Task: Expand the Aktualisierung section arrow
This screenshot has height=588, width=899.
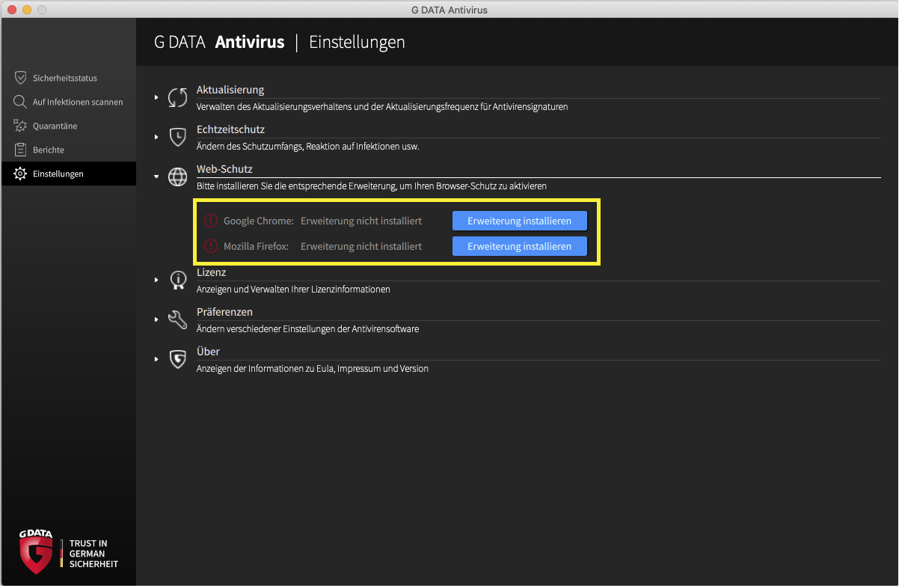Action: click(156, 97)
